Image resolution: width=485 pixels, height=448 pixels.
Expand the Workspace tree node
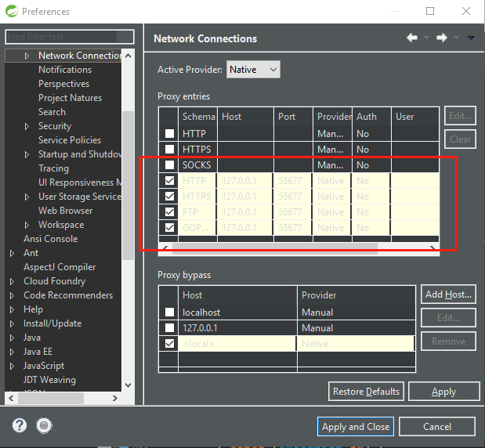[27, 225]
